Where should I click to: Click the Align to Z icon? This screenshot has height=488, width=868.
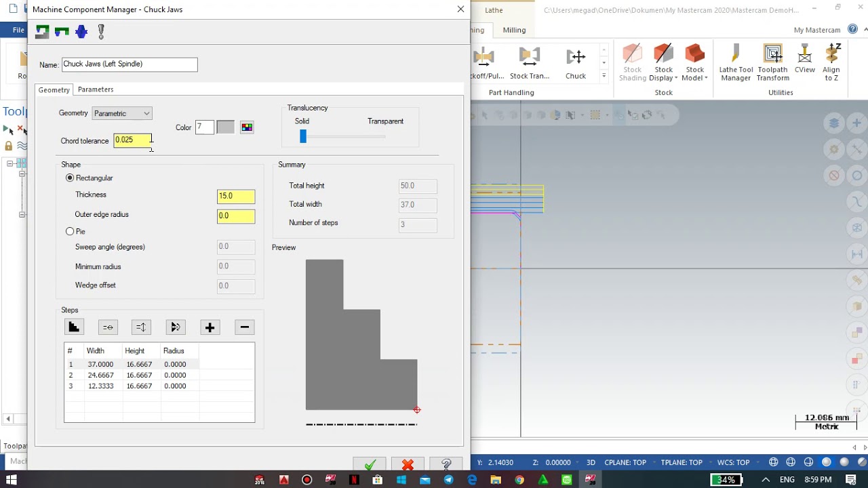831,63
